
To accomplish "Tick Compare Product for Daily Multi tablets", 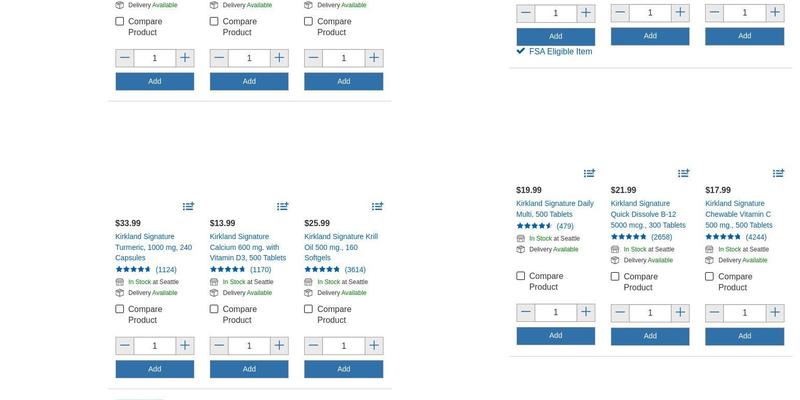I will (x=521, y=276).
